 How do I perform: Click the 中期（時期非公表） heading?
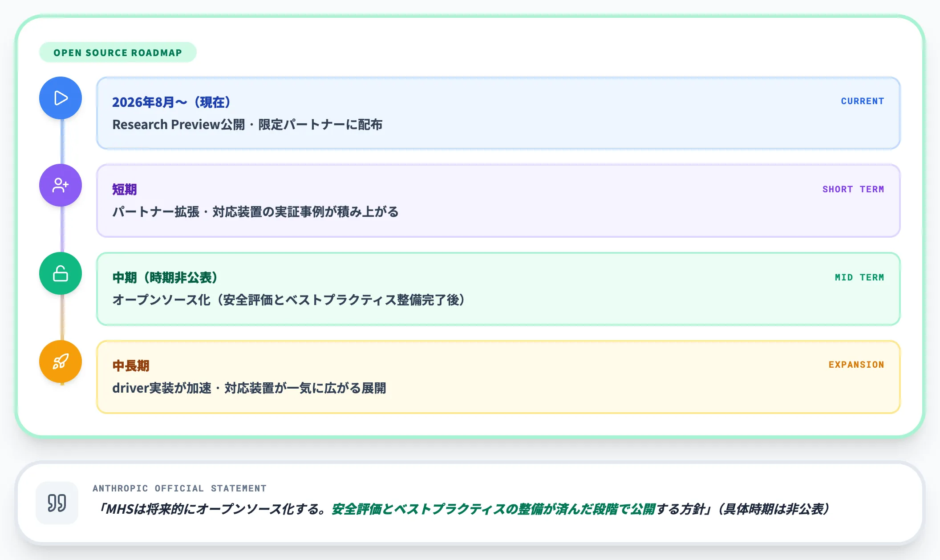pyautogui.click(x=165, y=277)
